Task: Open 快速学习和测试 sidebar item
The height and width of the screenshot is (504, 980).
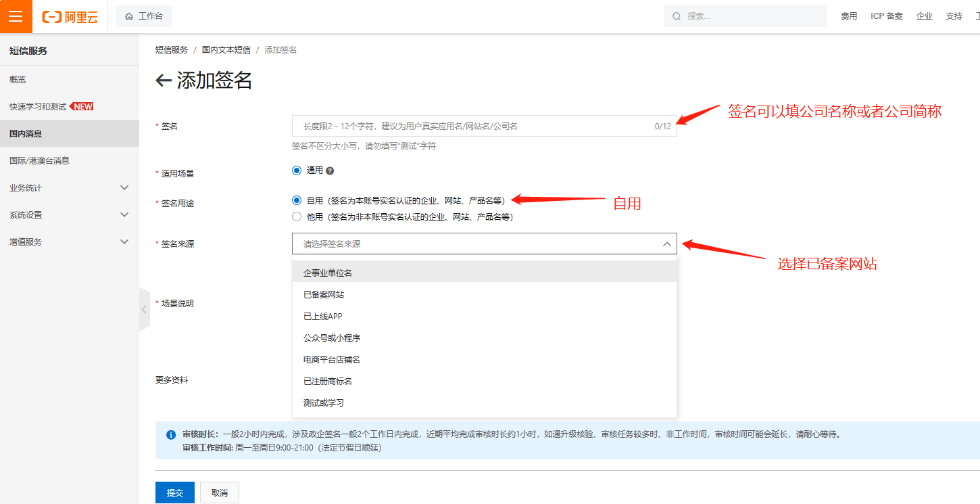Action: pyautogui.click(x=70, y=107)
